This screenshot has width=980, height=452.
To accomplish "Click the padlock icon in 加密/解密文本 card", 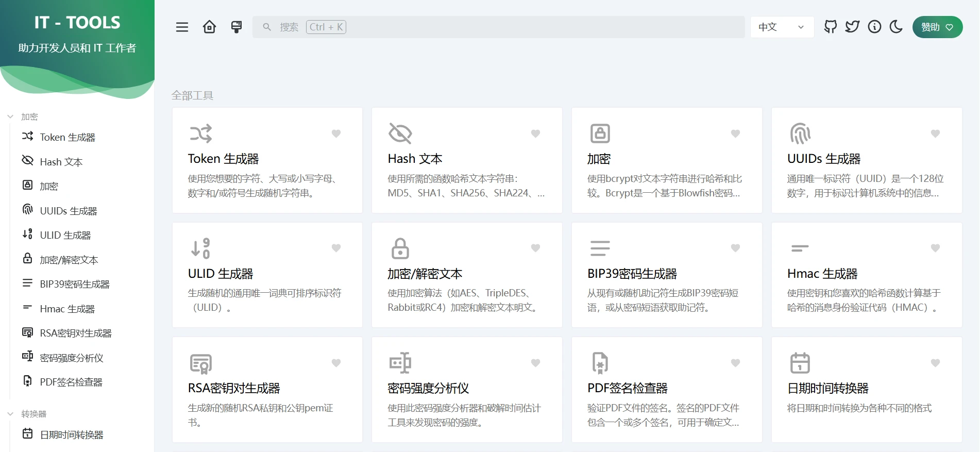I will (x=400, y=248).
